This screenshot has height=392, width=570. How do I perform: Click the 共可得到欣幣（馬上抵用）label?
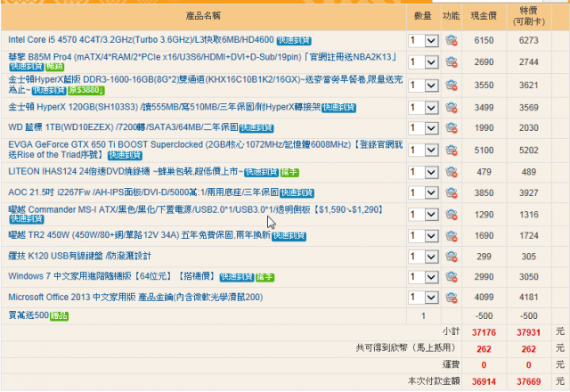406,348
